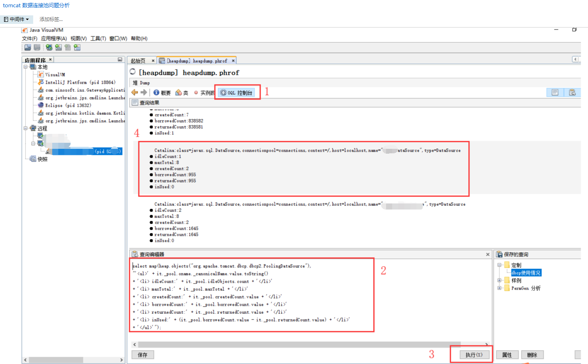Image resolution: width=588 pixels, height=364 pixels.
Task: Go forward with the gray right arrow
Action: [144, 92]
